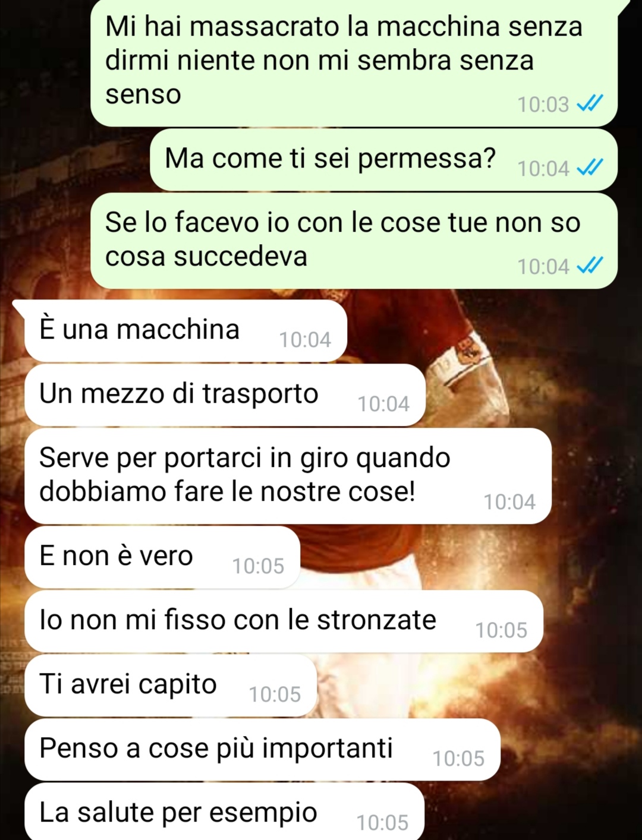The width and height of the screenshot is (642, 840).
Task: Select 'Io non mi fisso con le stronzate'
Action: click(x=284, y=621)
